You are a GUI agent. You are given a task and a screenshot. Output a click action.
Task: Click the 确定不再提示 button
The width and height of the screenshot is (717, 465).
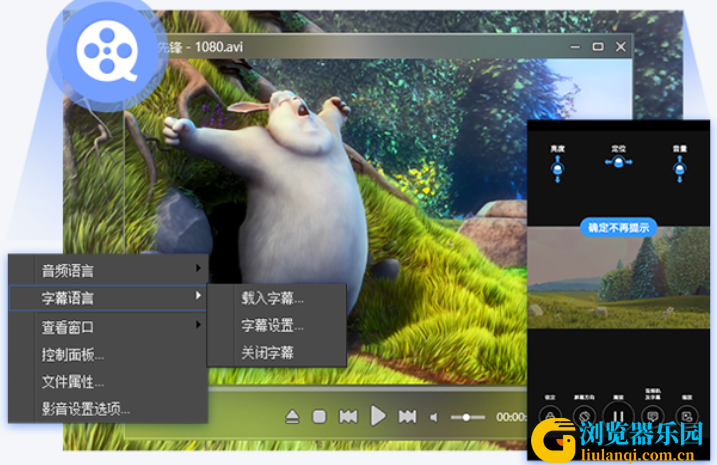[x=618, y=227]
